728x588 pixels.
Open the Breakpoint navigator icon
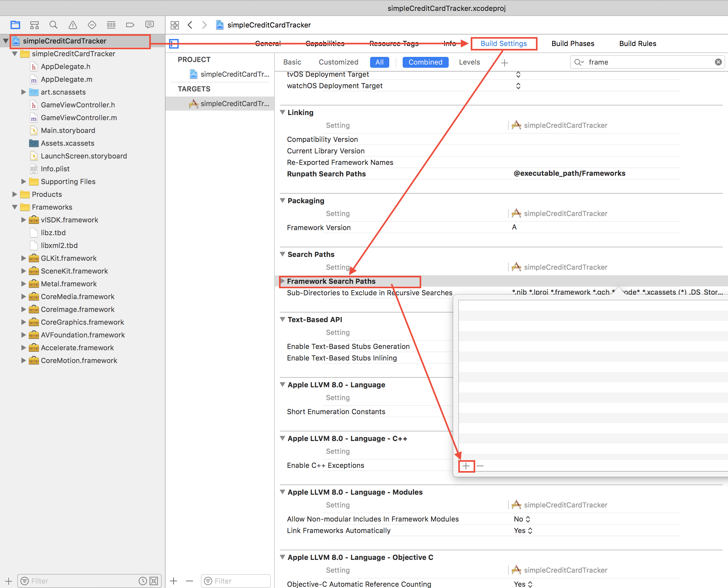click(130, 25)
